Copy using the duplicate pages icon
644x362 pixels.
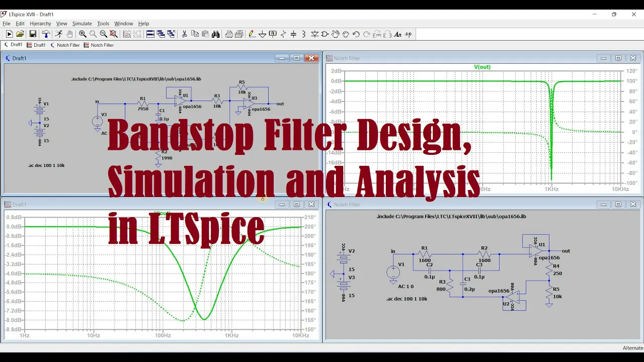coord(195,34)
